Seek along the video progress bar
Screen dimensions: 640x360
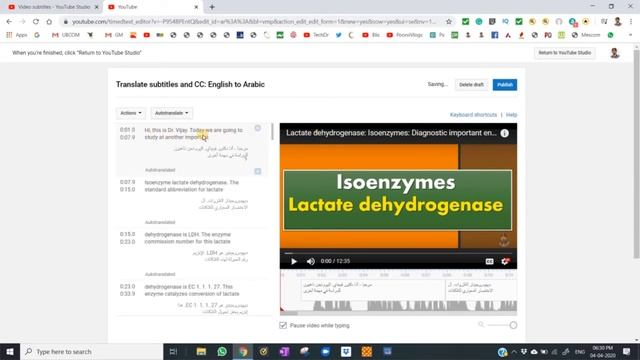(x=398, y=253)
